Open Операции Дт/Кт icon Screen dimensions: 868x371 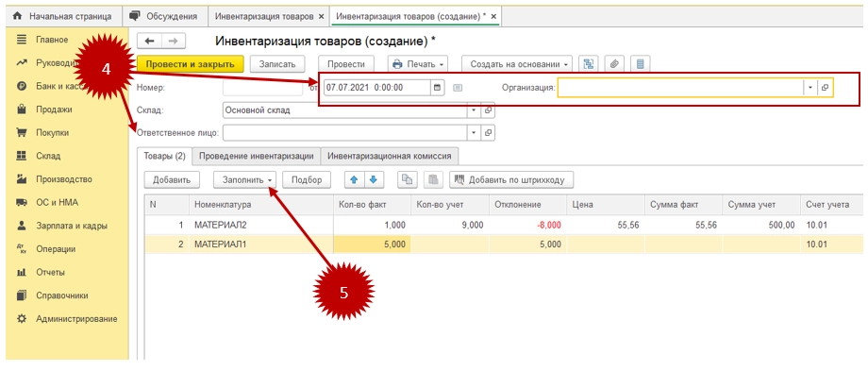[22, 248]
